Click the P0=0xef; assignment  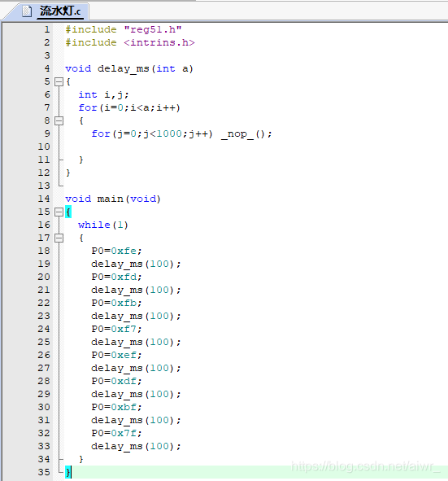pyautogui.click(x=116, y=355)
